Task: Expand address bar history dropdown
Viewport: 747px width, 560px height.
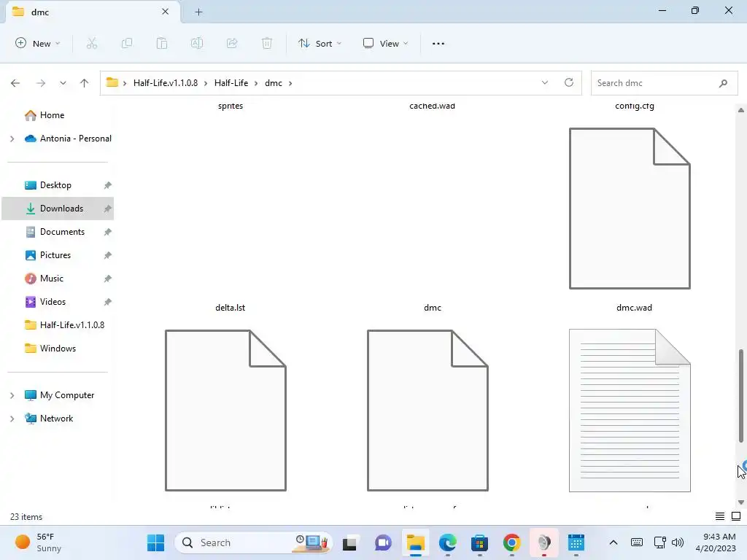Action: (x=545, y=82)
